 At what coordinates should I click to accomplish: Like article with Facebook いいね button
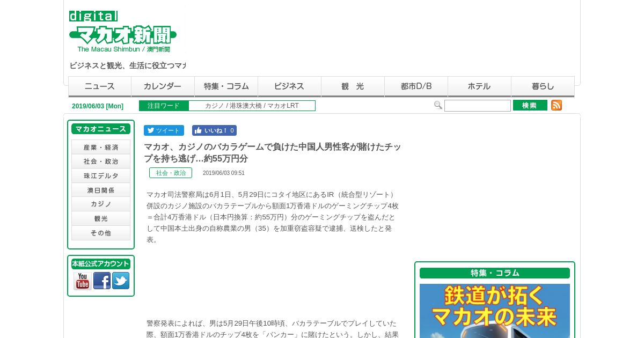214,130
